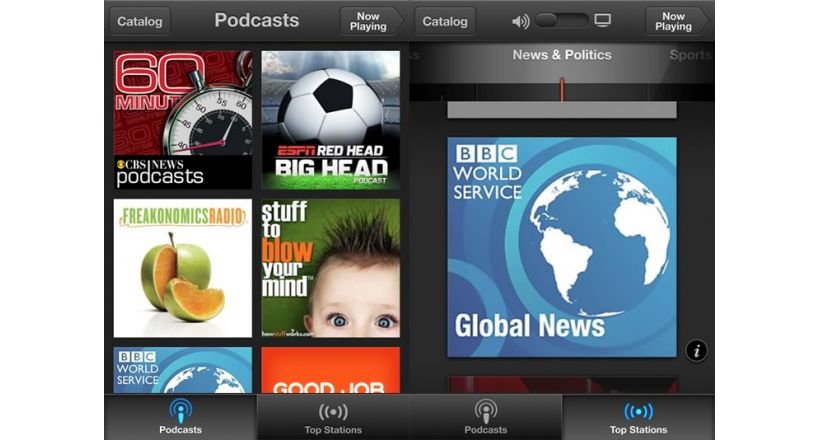Tap Now Playing on the Podcasts screen

[x=371, y=21]
